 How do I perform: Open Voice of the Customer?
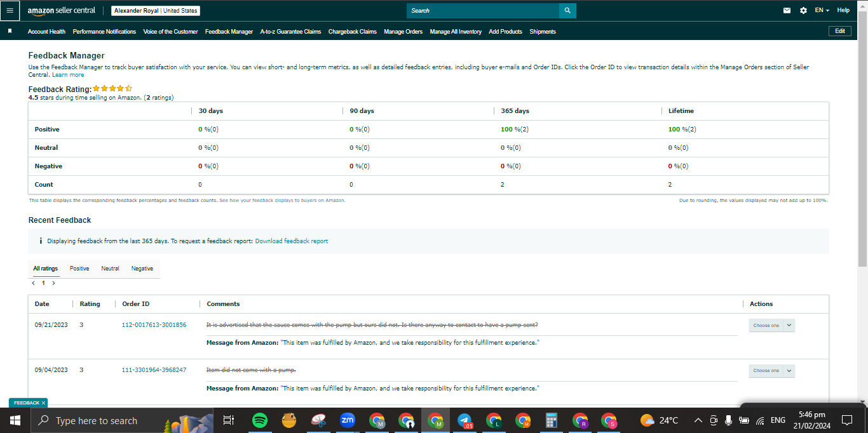[170, 32]
